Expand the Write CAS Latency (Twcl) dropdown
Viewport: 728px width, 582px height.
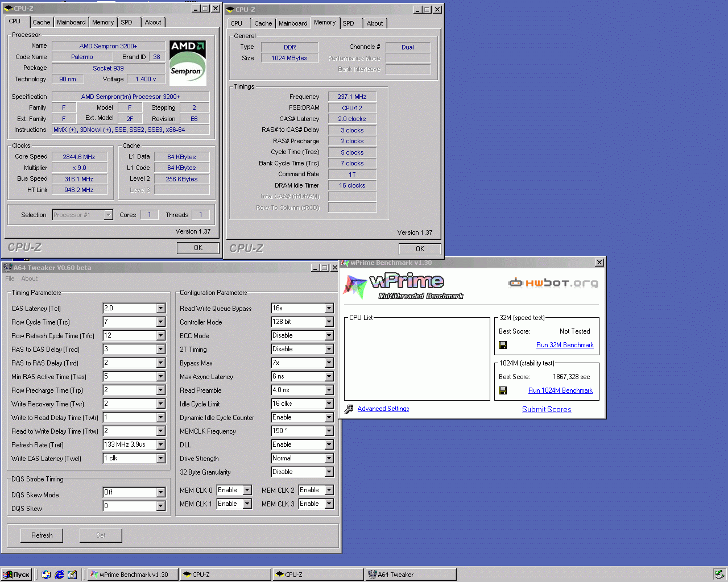161,458
